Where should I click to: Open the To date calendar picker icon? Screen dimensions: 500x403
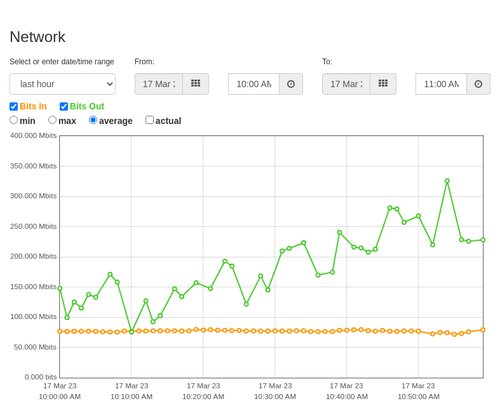(x=383, y=84)
